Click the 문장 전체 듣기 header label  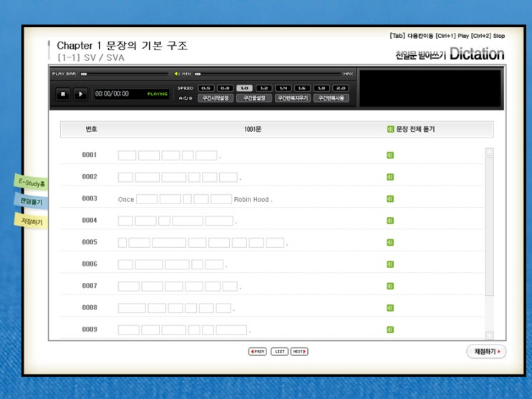pyautogui.click(x=415, y=129)
